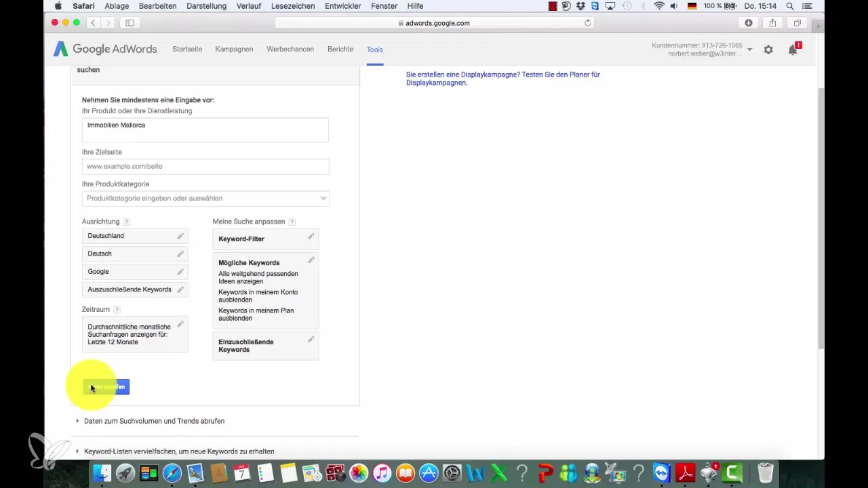Open help for Meine Suche anpassen
This screenshot has height=488, width=868.
292,222
